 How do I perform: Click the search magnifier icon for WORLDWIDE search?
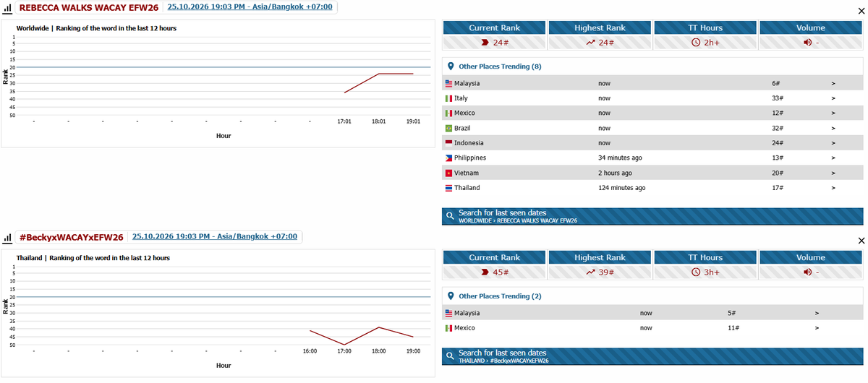click(x=450, y=216)
